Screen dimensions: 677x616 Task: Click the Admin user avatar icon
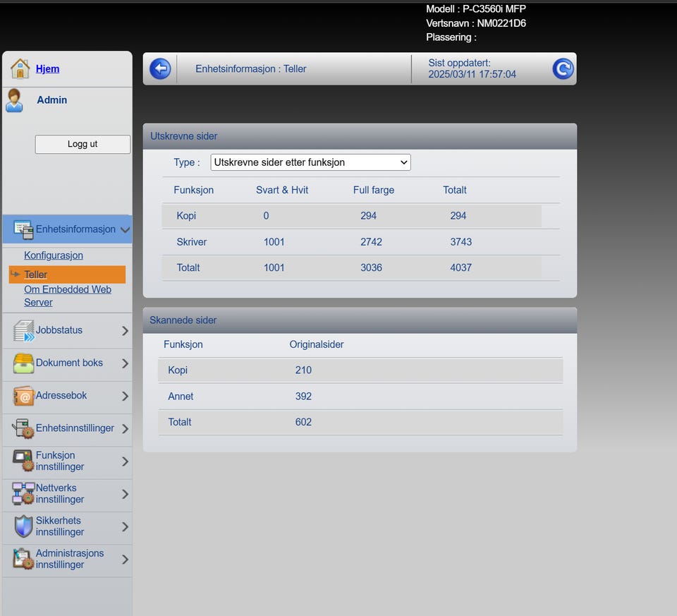click(14, 100)
